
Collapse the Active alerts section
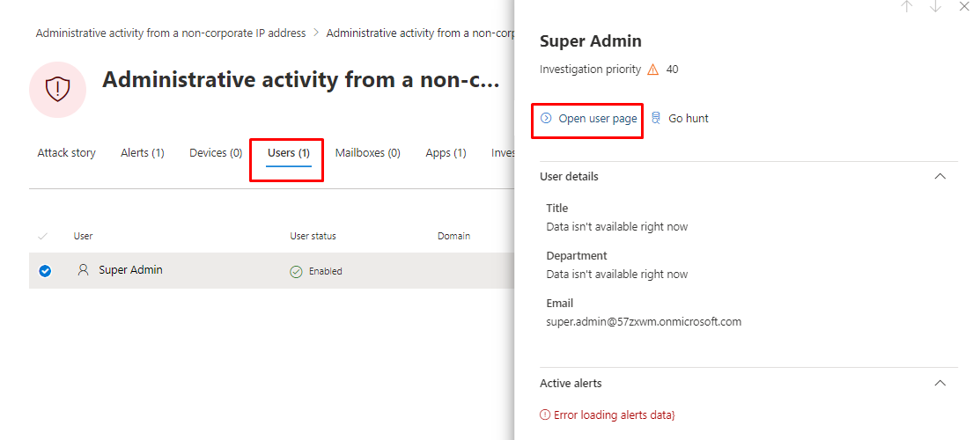[939, 383]
